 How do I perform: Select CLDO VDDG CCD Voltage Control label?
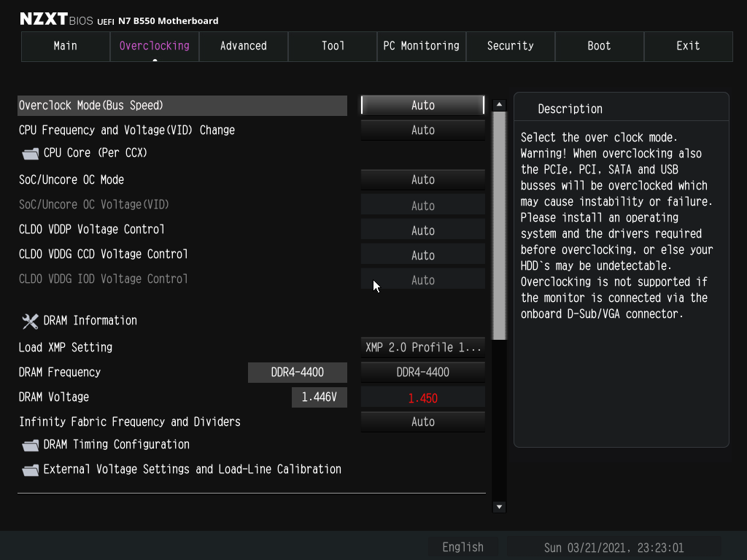[104, 254]
